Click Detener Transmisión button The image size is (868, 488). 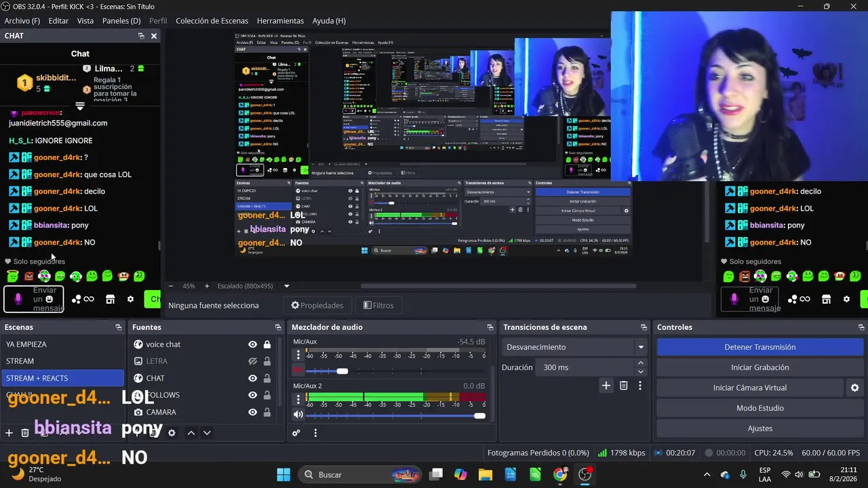[759, 347]
